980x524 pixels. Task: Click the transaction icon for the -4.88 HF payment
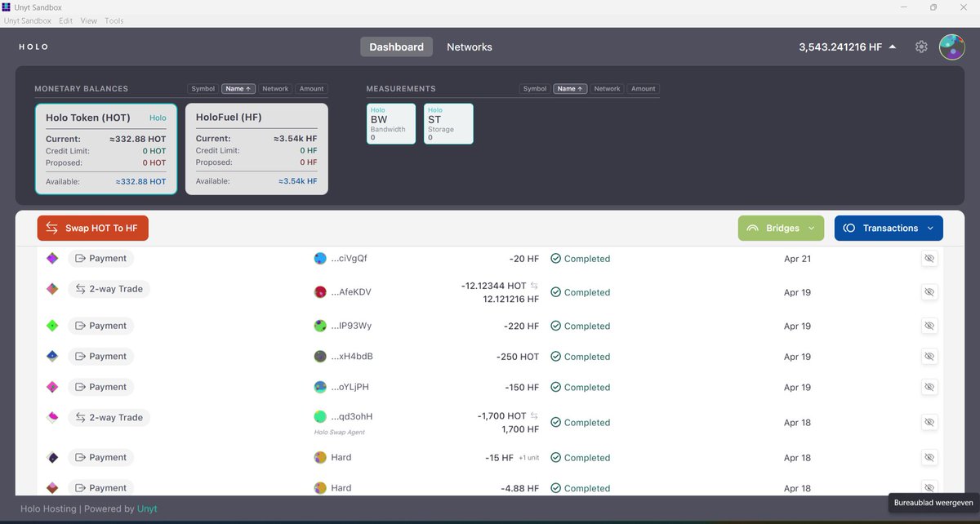(52, 488)
